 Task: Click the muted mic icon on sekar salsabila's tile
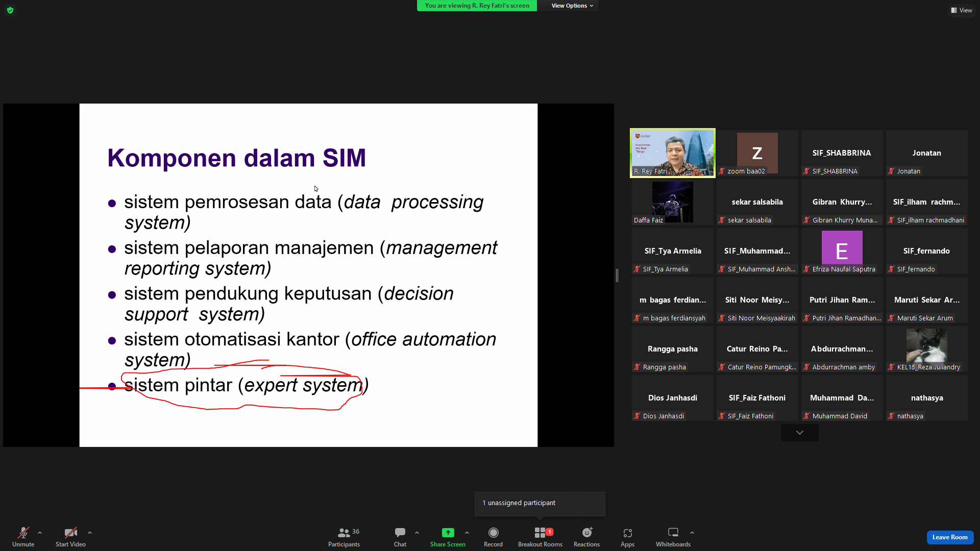(722, 220)
